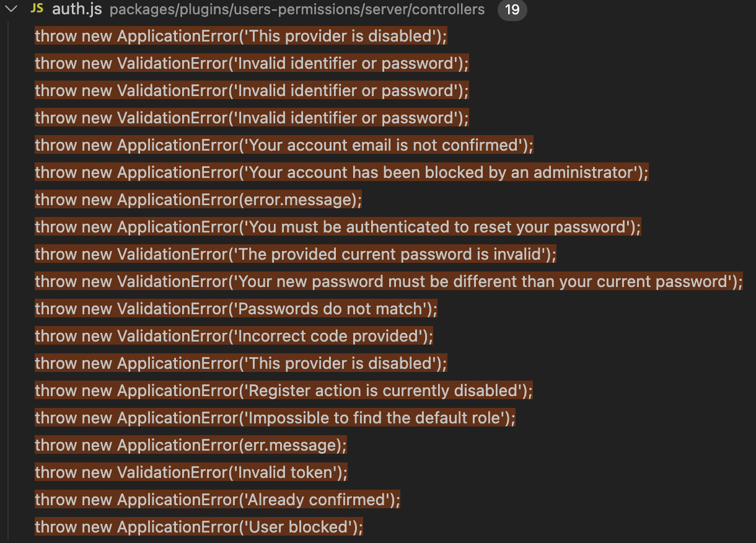Open the 'reset your password' match
The image size is (756, 543).
coord(338,226)
